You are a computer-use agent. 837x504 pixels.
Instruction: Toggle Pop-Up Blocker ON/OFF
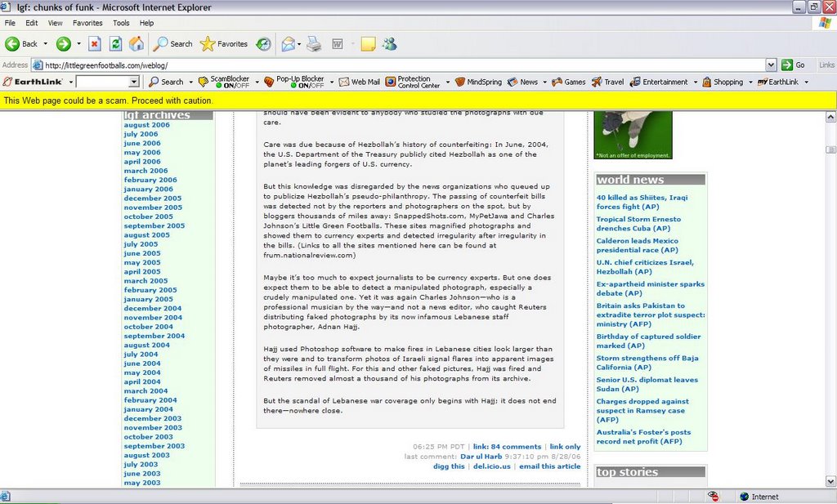pyautogui.click(x=294, y=82)
